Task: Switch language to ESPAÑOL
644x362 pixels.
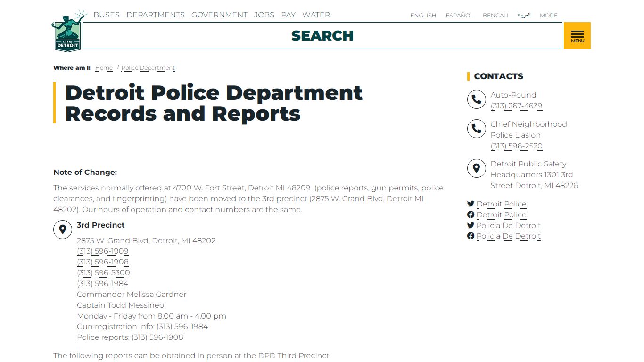Action: (460, 16)
